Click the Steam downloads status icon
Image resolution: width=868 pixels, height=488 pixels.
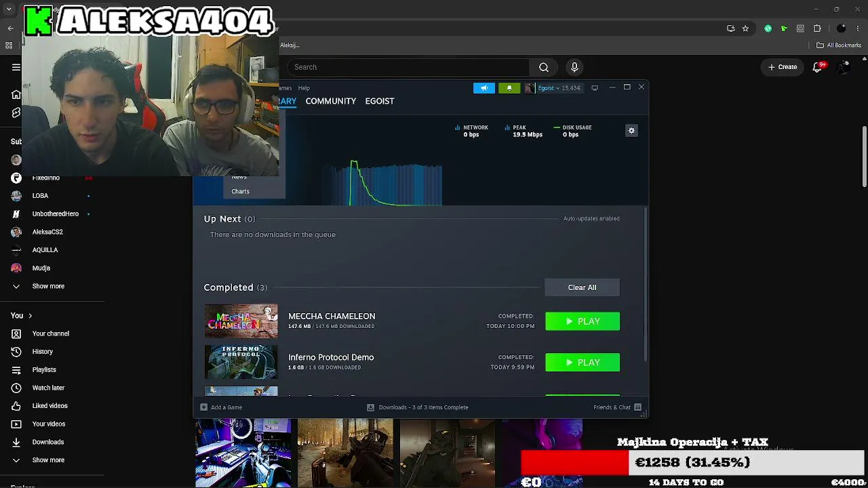pyautogui.click(x=370, y=407)
